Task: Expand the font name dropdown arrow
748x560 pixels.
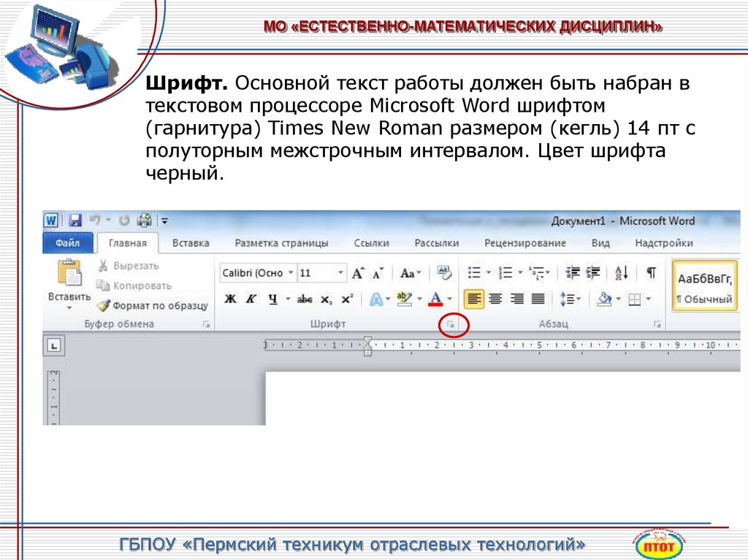Action: click(x=291, y=273)
